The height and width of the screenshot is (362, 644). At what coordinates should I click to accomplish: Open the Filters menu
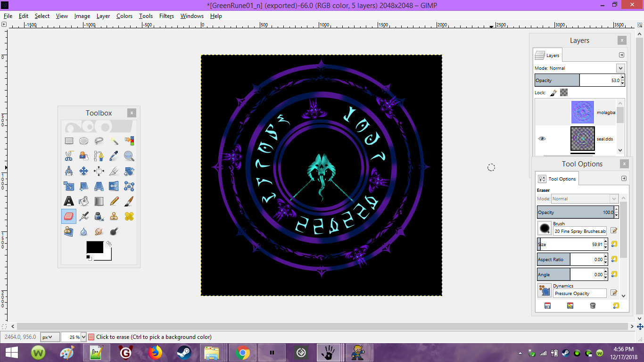[166, 16]
